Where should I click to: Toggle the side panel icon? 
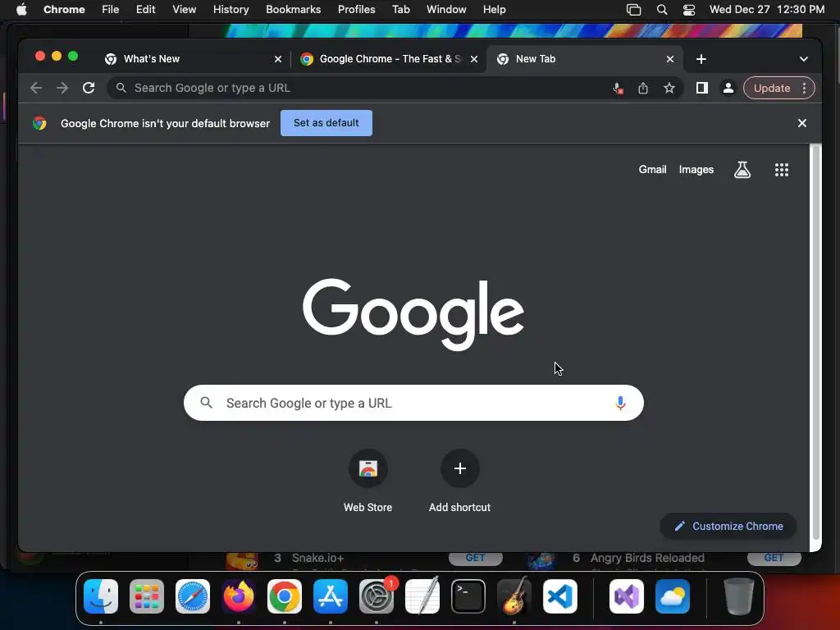pos(702,88)
